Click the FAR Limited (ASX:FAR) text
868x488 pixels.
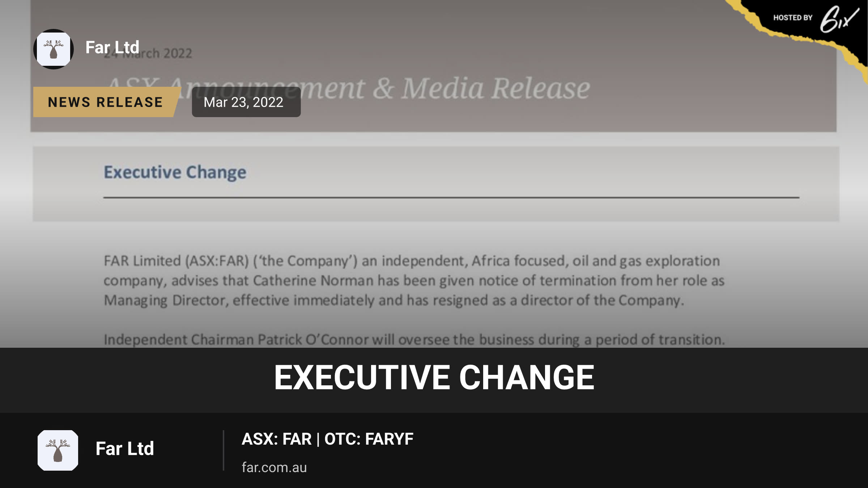pos(176,261)
